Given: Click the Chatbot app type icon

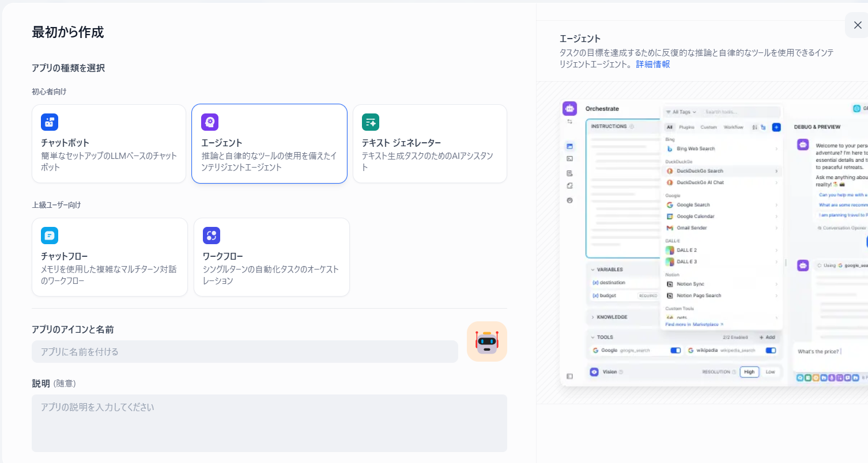Looking at the screenshot, I should (x=50, y=122).
